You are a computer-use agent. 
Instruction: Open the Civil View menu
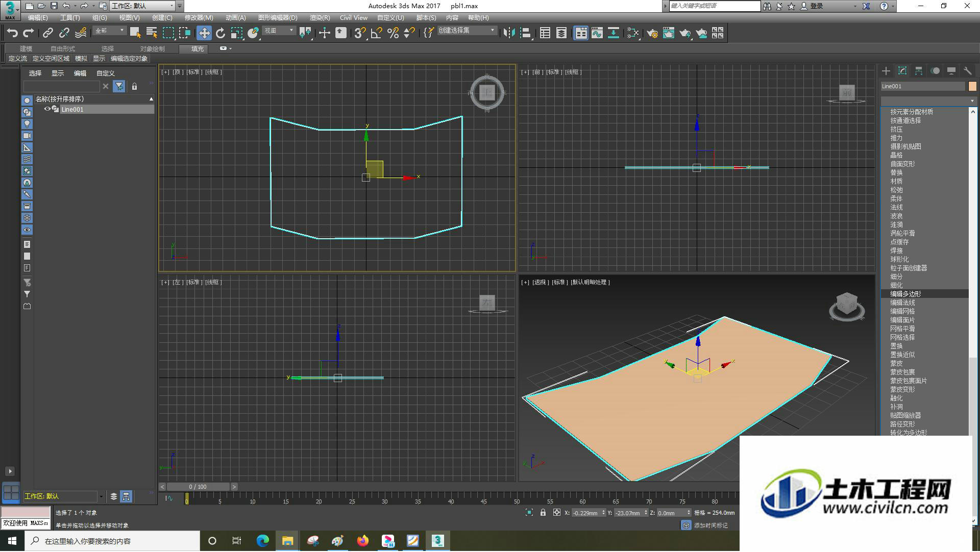tap(353, 18)
